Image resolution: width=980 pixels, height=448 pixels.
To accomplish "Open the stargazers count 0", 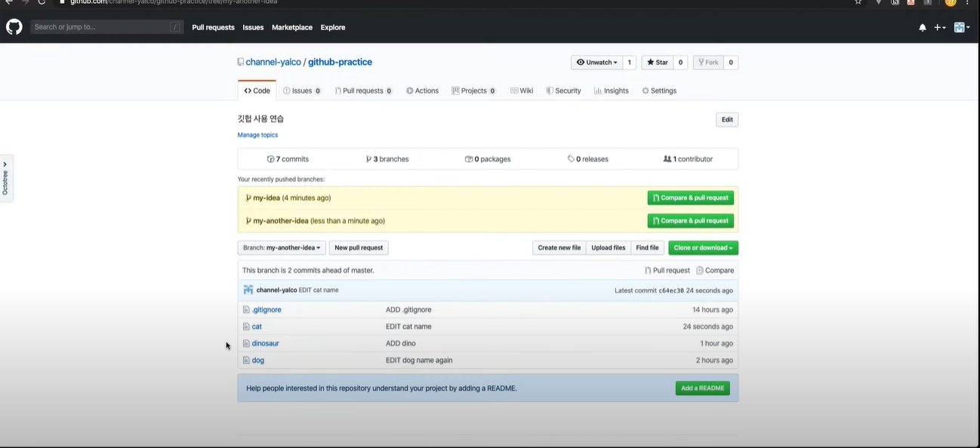I will pos(680,63).
